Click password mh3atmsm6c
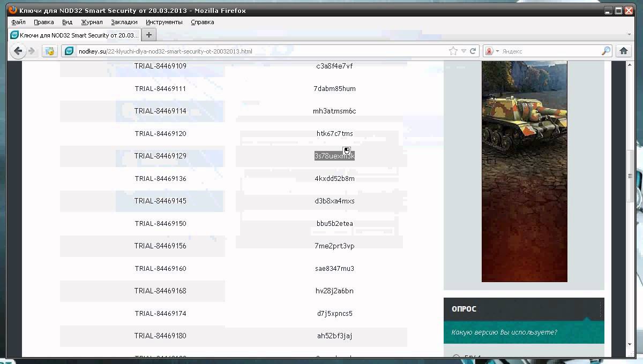 pos(334,111)
